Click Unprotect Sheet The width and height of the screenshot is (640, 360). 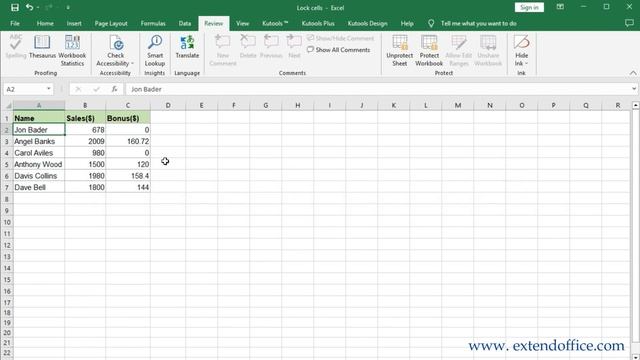coord(400,51)
